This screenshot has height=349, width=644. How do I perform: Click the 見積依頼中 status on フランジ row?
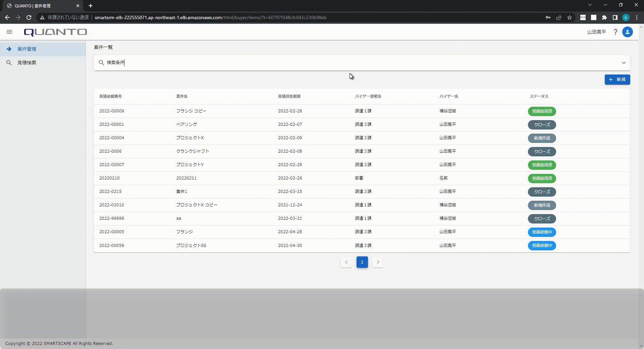coord(542,232)
